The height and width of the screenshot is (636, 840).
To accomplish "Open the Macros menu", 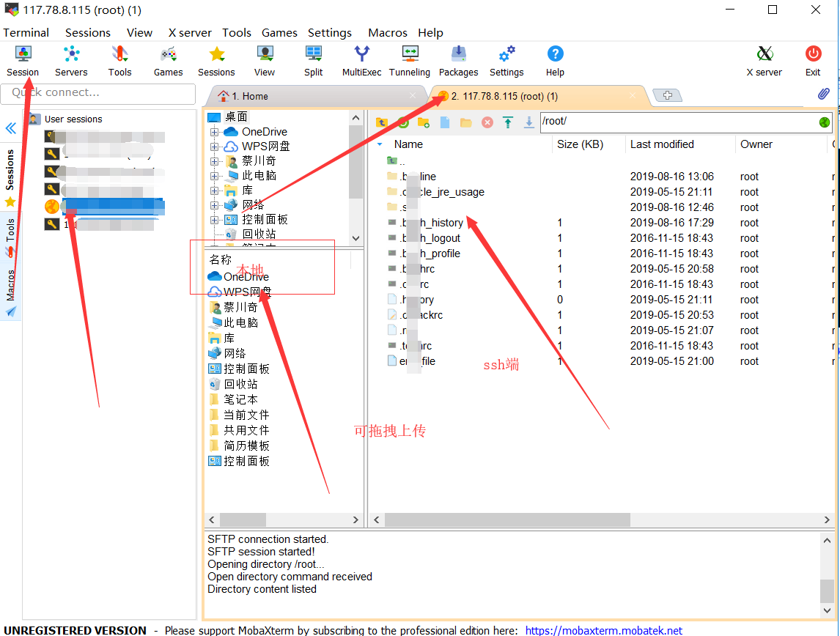I will [387, 32].
